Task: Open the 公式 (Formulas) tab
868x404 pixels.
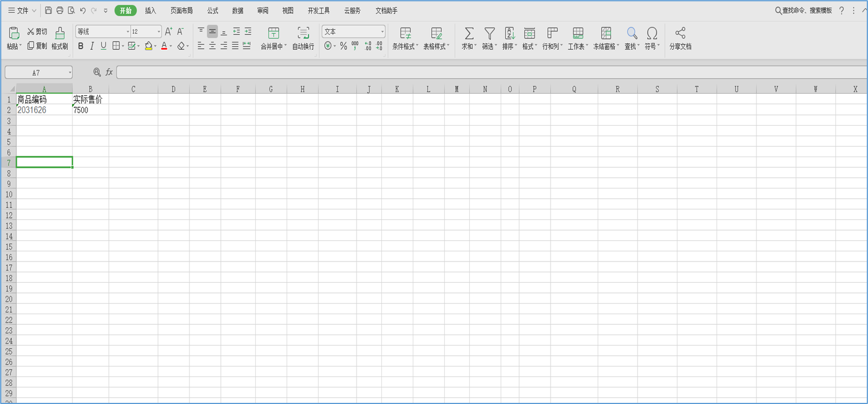Action: 213,11
